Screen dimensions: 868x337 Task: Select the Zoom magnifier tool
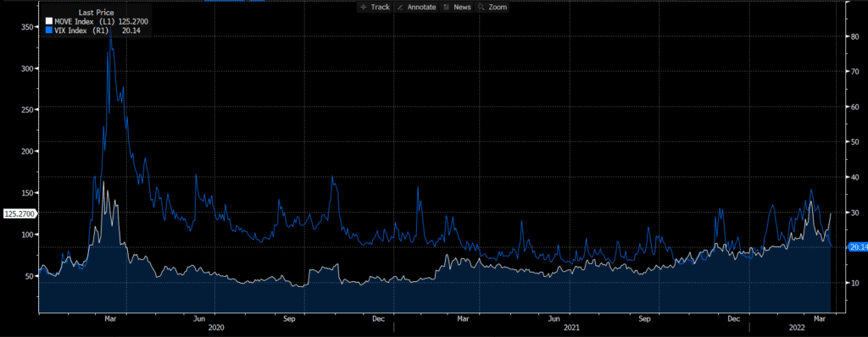pos(492,7)
